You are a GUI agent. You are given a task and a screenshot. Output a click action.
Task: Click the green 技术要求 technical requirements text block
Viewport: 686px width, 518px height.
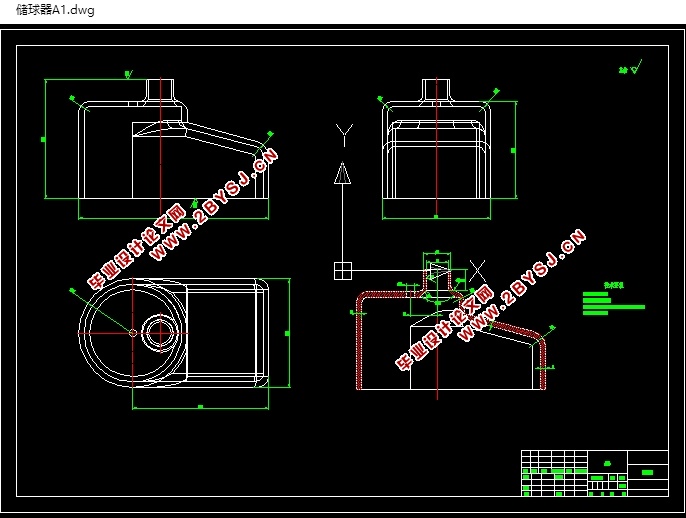[613, 299]
